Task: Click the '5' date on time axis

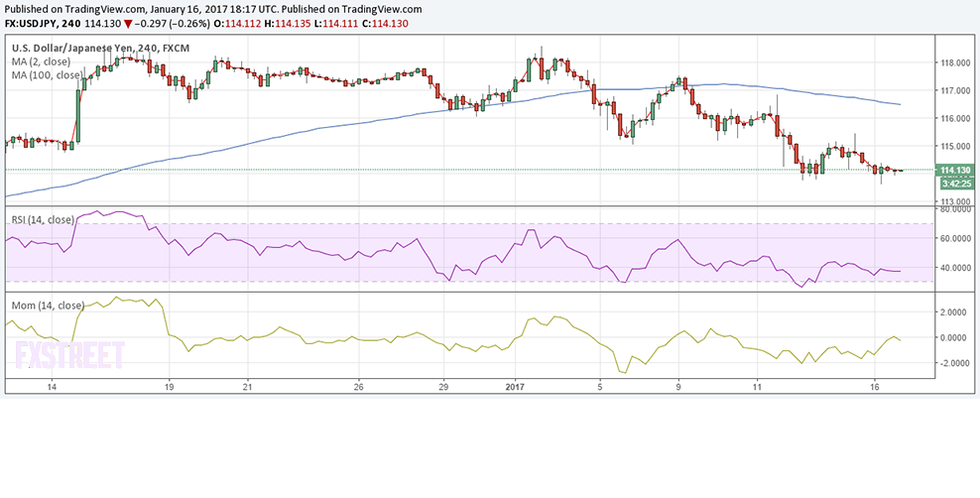Action: point(600,388)
